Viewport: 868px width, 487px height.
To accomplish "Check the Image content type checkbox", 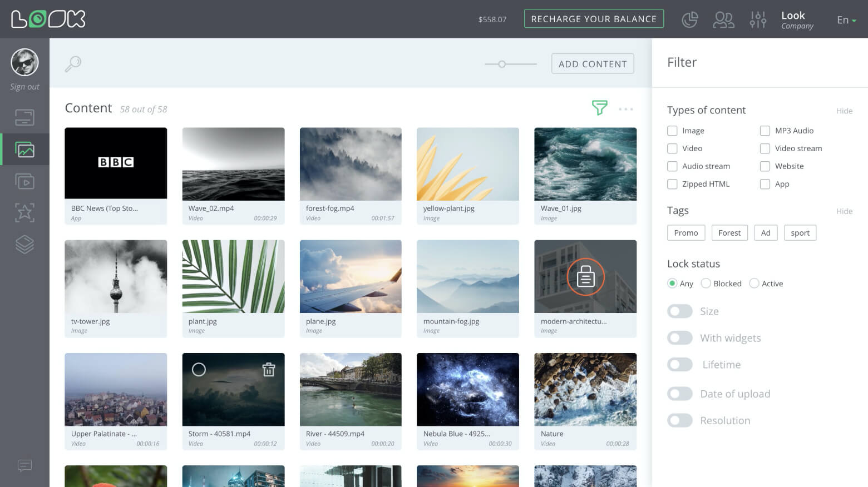I will tap(672, 131).
